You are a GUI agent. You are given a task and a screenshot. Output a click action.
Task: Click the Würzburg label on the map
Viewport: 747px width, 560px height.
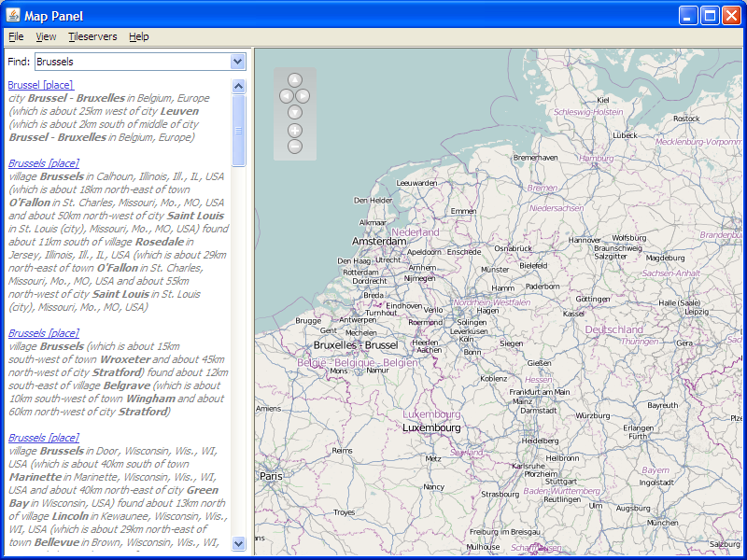click(593, 415)
